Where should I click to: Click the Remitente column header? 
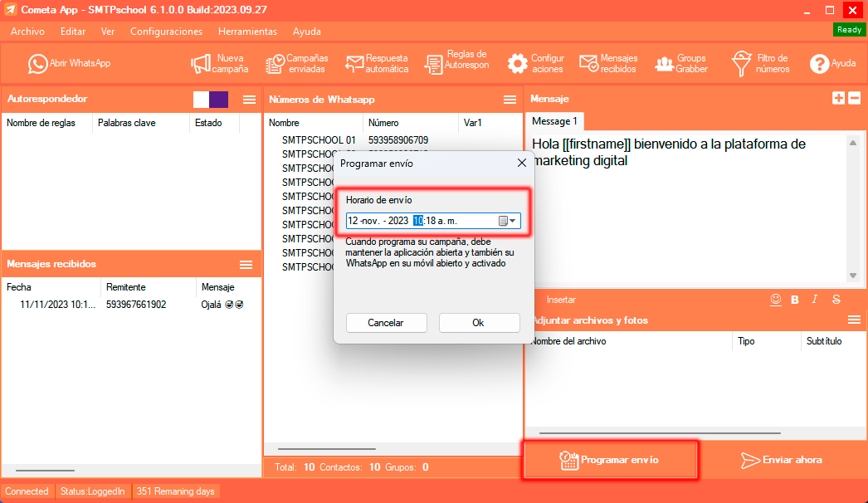click(125, 287)
